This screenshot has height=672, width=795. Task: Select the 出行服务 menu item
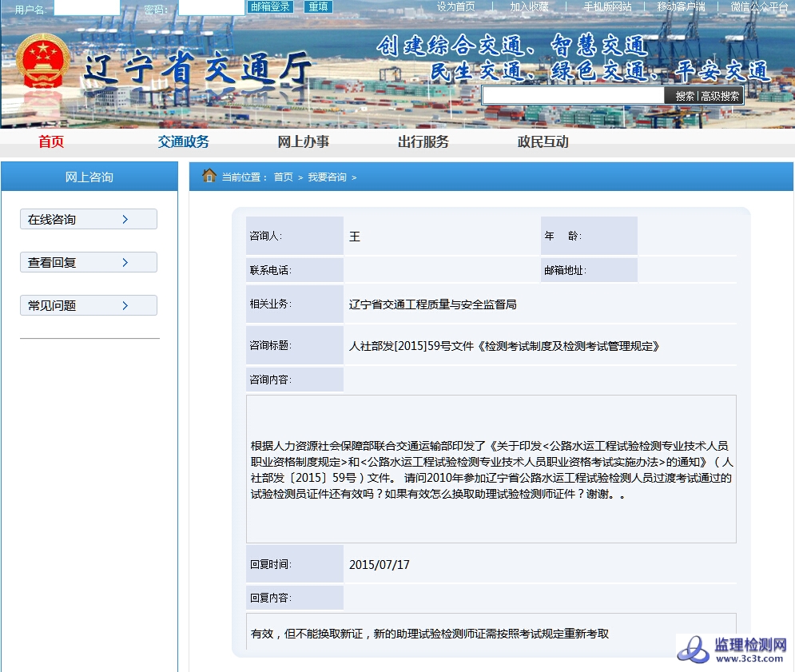(x=423, y=142)
